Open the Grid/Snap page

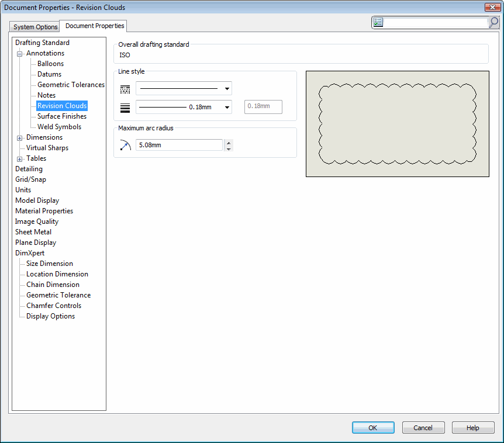(30, 179)
